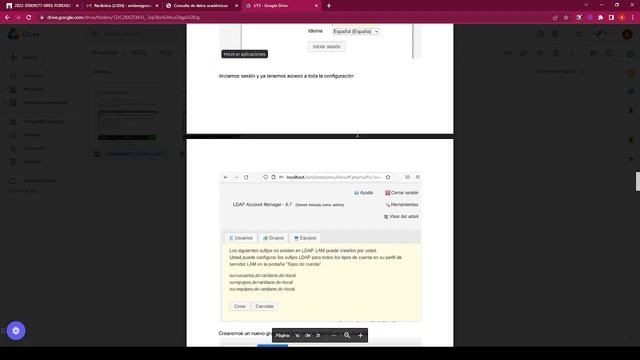
Task: Close the Recibidos mail tab
Action: (x=157, y=6)
